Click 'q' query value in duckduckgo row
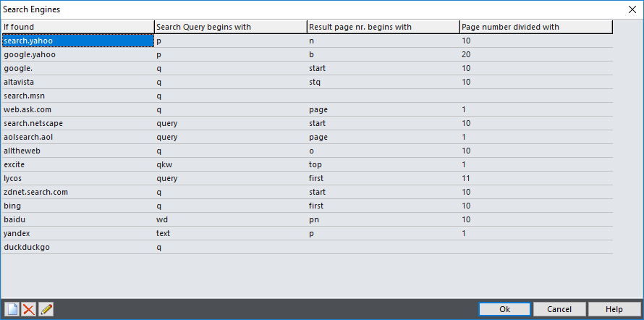Screen dimensions: 644x320 (x=159, y=248)
